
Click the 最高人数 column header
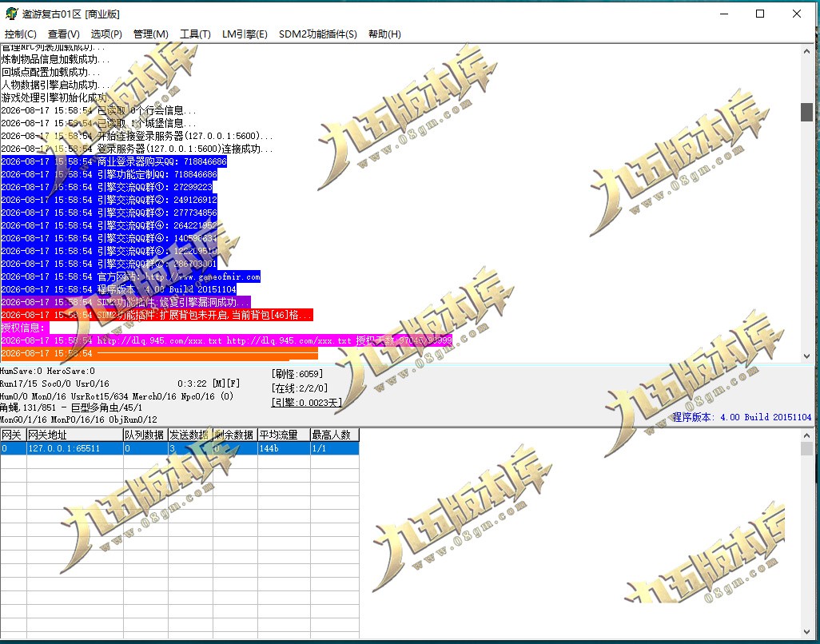pyautogui.click(x=335, y=435)
